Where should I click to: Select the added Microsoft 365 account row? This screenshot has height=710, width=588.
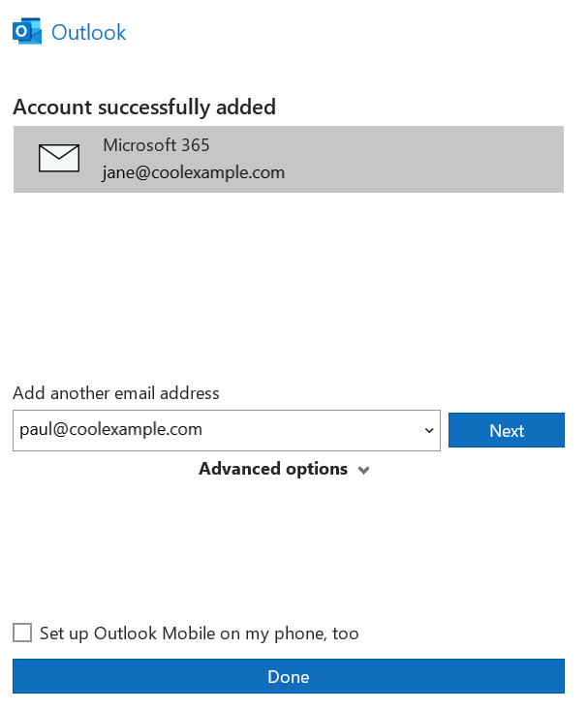pos(288,159)
